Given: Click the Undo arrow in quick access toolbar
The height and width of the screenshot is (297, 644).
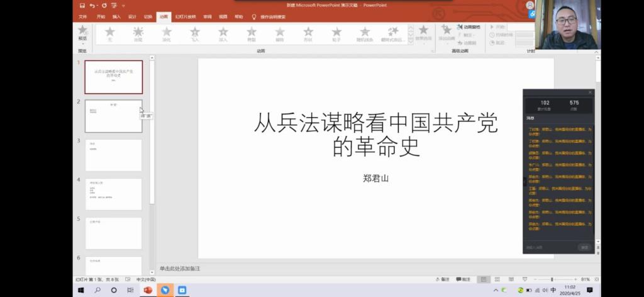Looking at the screenshot, I should pos(92,6).
